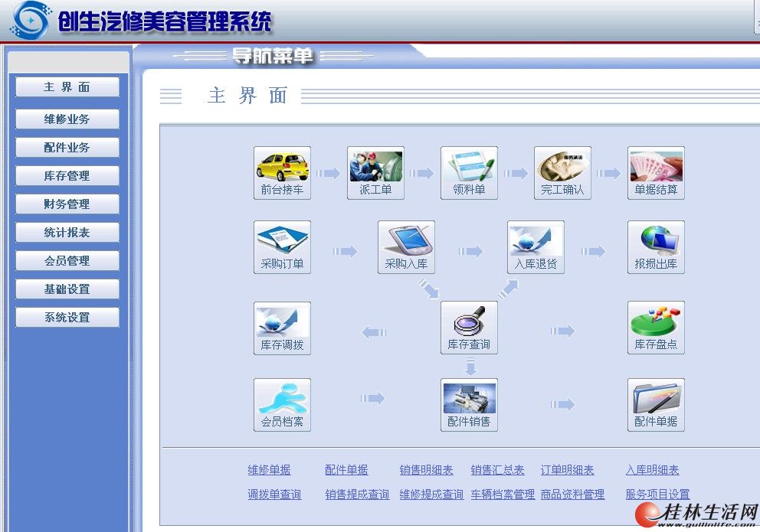Open the 商品资料管理 link
Screen dimensions: 760x532
[572, 494]
